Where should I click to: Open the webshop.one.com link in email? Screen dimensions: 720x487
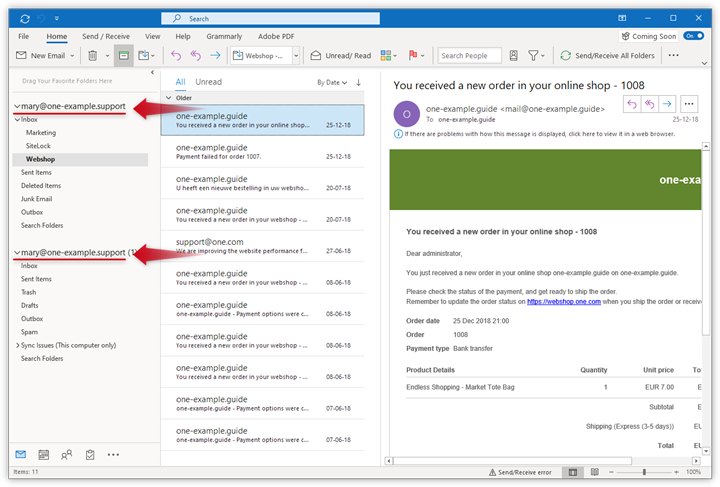click(562, 301)
